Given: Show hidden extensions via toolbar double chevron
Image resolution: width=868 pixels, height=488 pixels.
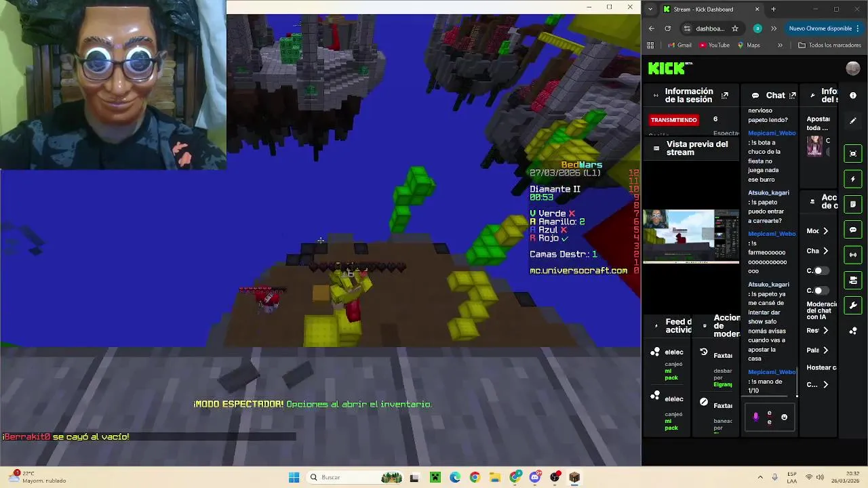Looking at the screenshot, I should coord(774,28).
